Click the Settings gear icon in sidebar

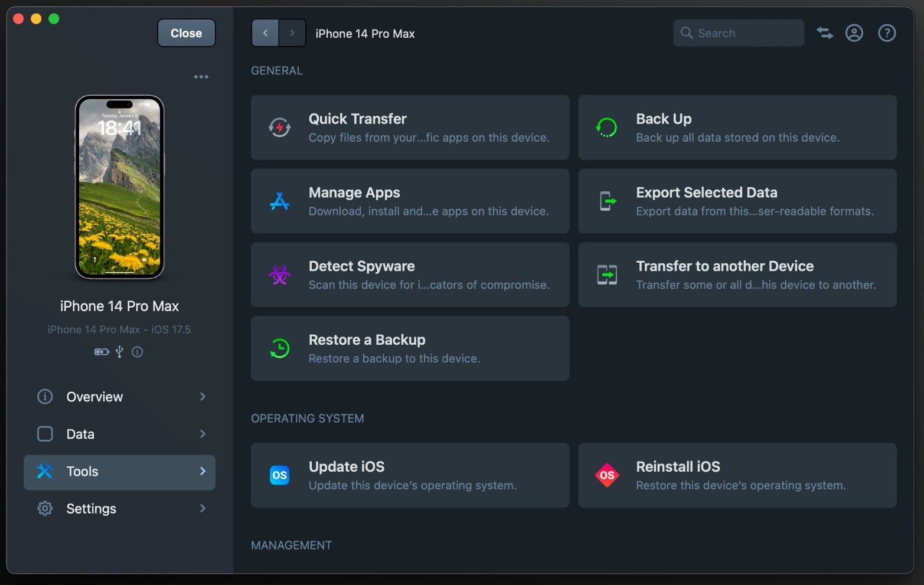click(x=45, y=508)
